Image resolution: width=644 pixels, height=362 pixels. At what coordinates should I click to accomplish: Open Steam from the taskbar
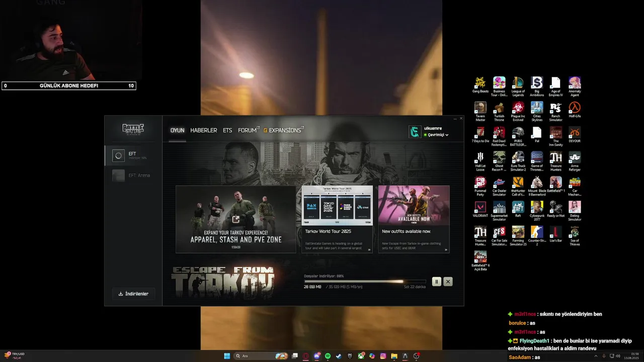(339, 356)
